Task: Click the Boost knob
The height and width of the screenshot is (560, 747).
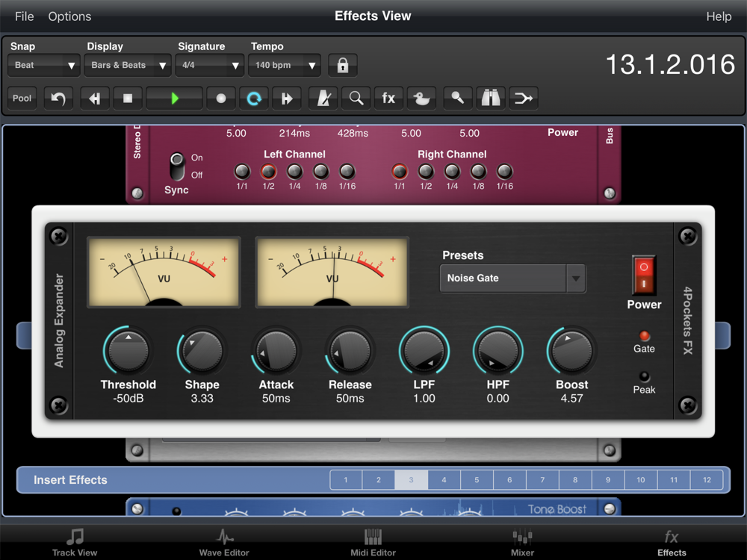Action: click(571, 351)
